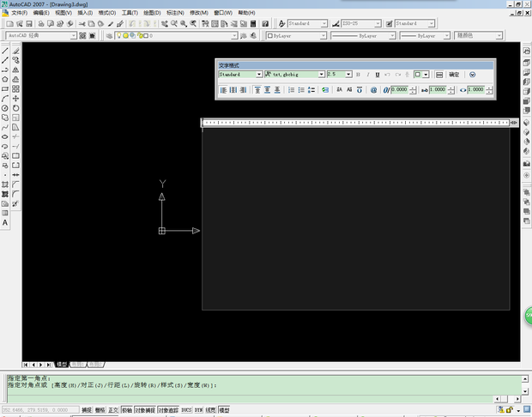
Task: Select the Mirror modify tool
Action: pyautogui.click(x=15, y=69)
